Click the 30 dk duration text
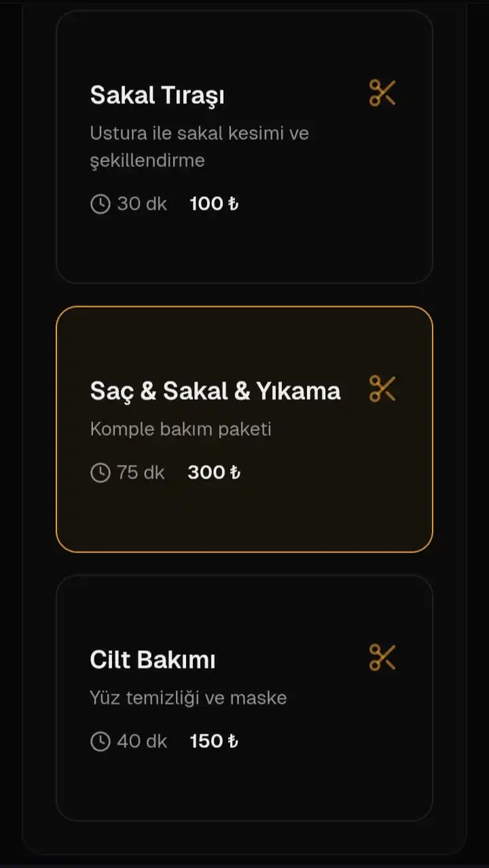Screen dimensions: 489x868 (x=142, y=204)
